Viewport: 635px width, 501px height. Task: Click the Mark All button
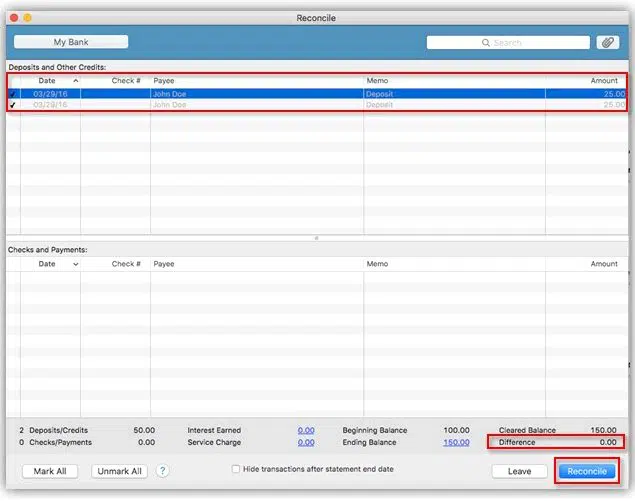(50, 471)
